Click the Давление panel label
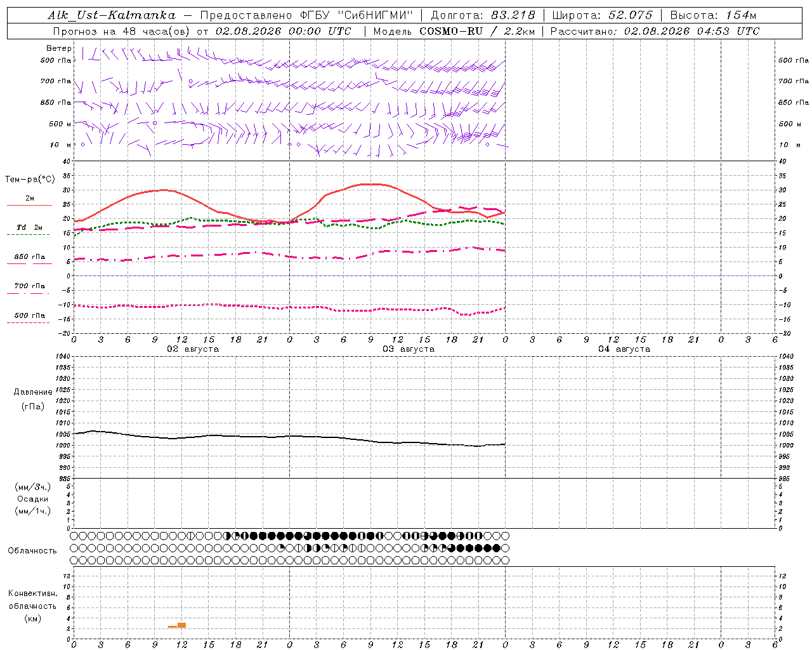Screen dimensions: 812x650 pos(33,392)
